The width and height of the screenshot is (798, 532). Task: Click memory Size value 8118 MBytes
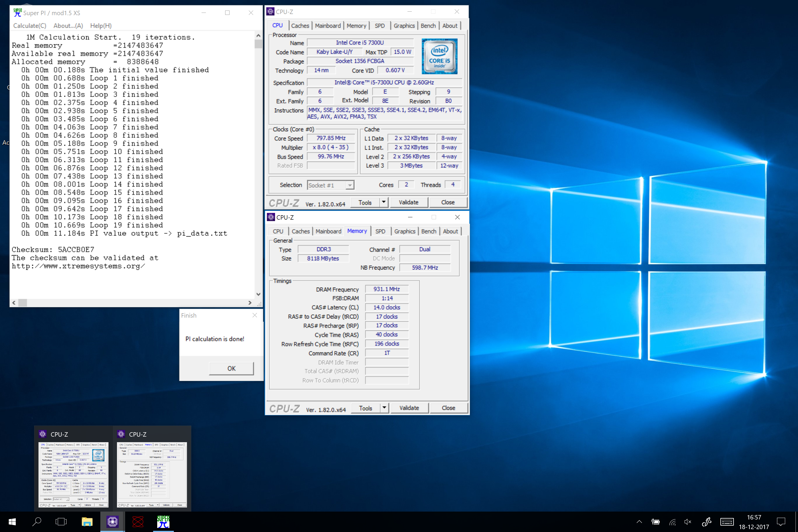coord(323,258)
